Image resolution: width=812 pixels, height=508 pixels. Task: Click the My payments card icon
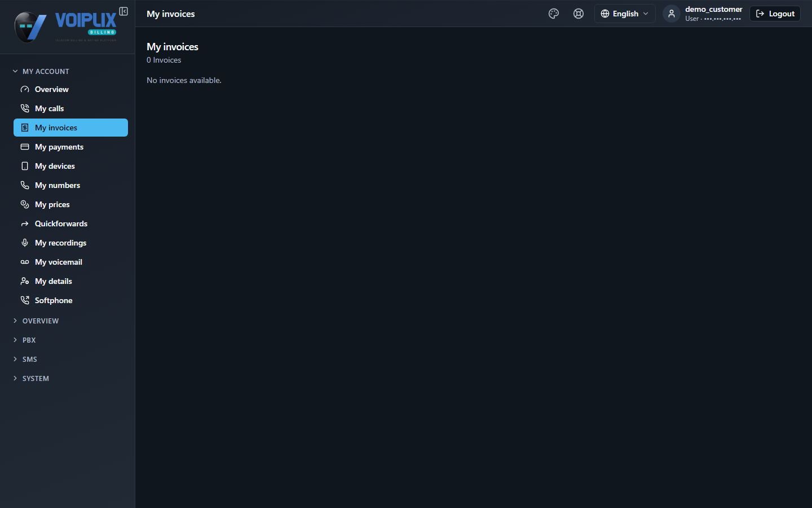[x=25, y=147]
